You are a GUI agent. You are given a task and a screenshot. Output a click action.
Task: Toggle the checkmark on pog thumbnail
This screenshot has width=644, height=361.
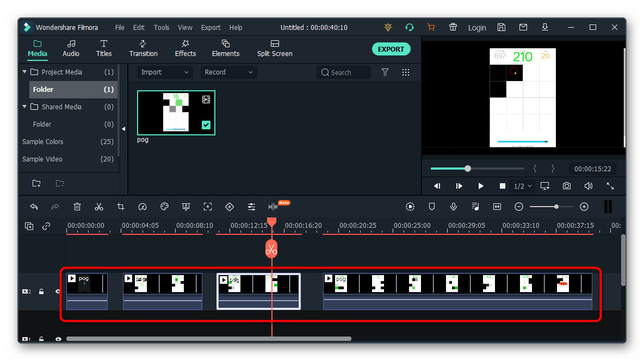[x=206, y=125]
